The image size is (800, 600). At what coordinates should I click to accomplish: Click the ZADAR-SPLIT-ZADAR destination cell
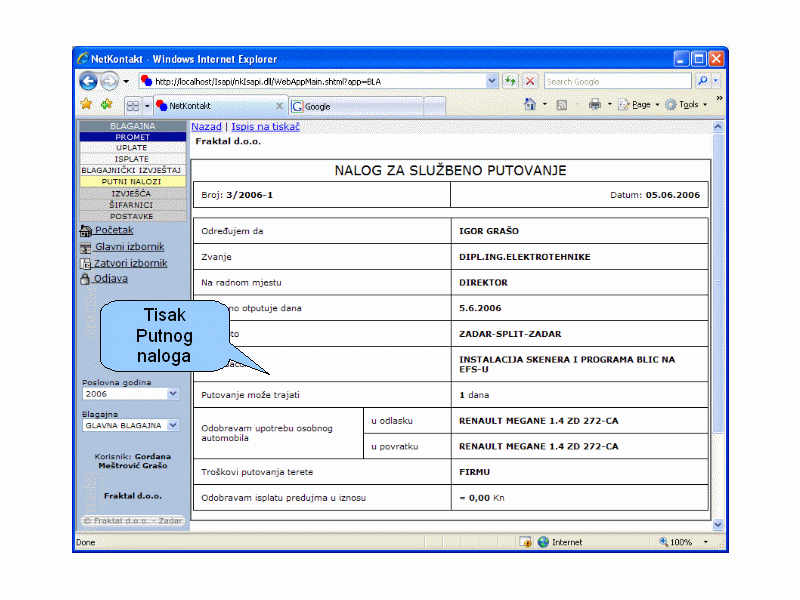click(x=580, y=334)
